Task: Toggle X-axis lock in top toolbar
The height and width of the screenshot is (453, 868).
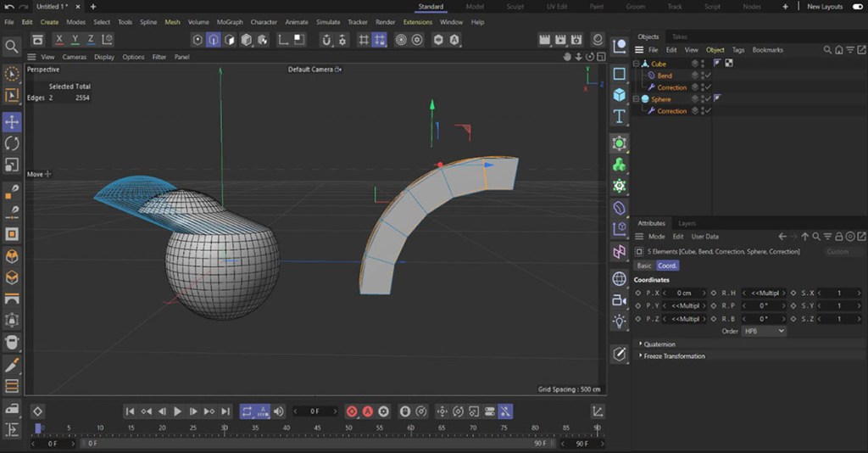Action: click(58, 40)
